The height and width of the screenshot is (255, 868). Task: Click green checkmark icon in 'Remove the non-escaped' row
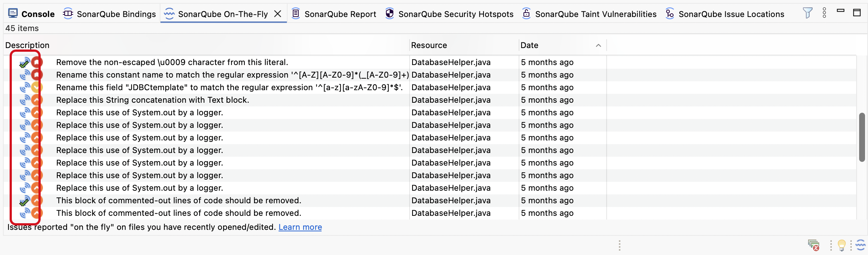pos(24,63)
